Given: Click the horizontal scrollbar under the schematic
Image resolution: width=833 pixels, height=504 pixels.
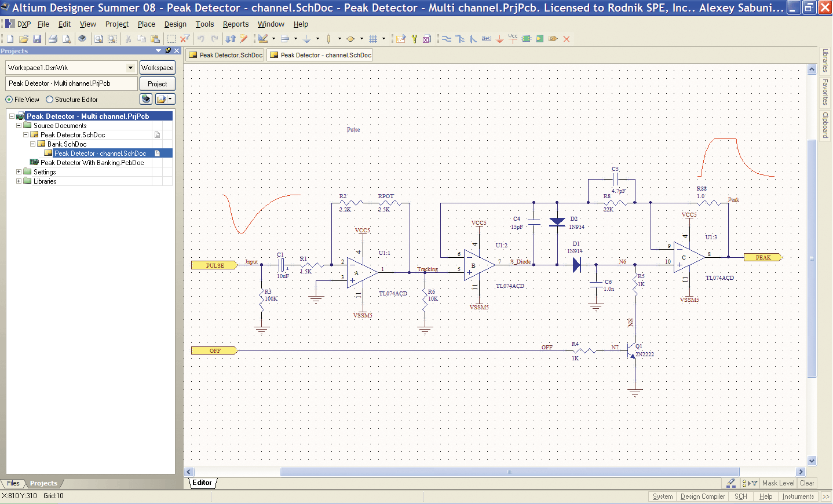Looking at the screenshot, I should coord(509,472).
